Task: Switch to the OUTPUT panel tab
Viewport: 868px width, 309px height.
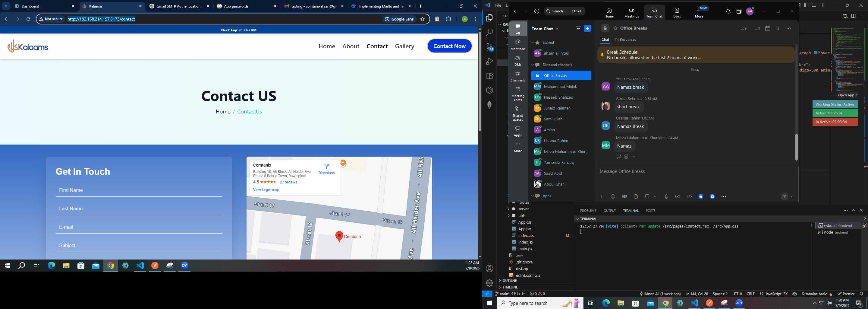Action: [609, 211]
